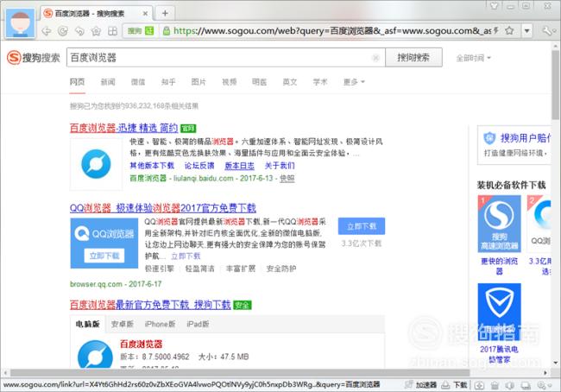Viewport: 561px width, 392px height.
Task: Switch to the 视频 search tab
Action: (x=229, y=82)
